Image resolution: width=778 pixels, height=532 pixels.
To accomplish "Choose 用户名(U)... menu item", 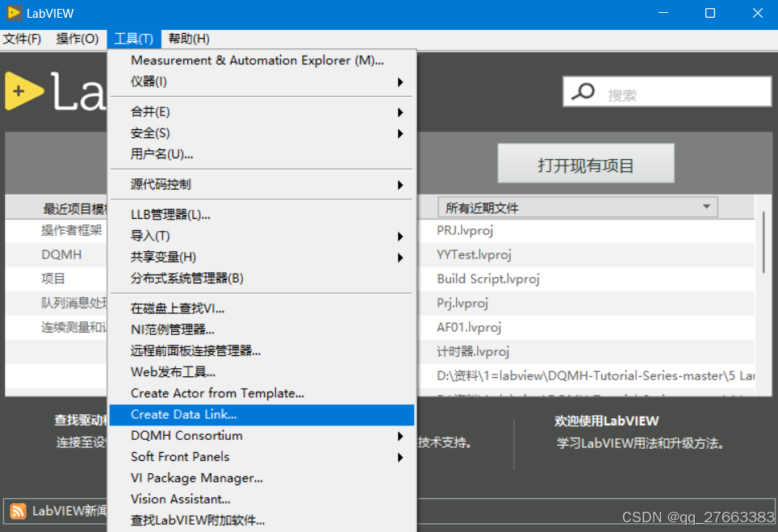I will pos(262,154).
